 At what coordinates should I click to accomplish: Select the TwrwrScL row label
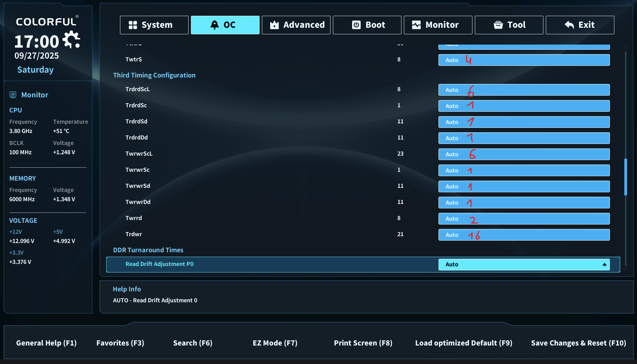[x=139, y=154]
